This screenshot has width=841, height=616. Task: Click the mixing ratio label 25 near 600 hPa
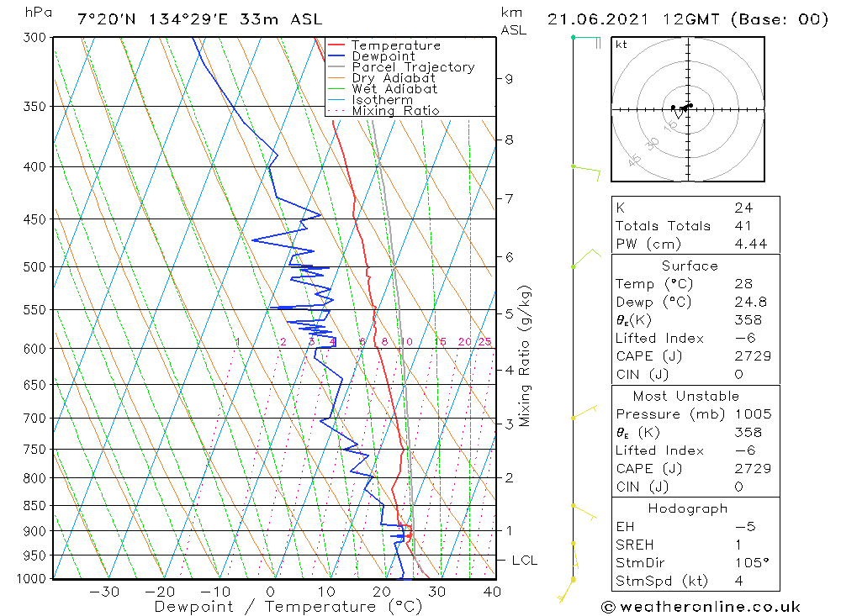coord(485,341)
